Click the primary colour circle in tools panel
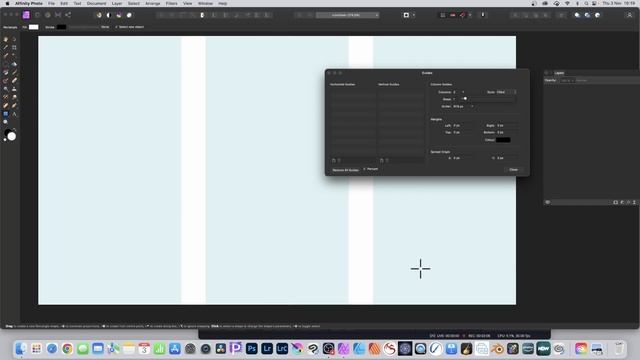Image resolution: width=640 pixels, height=360 pixels. (x=12, y=136)
